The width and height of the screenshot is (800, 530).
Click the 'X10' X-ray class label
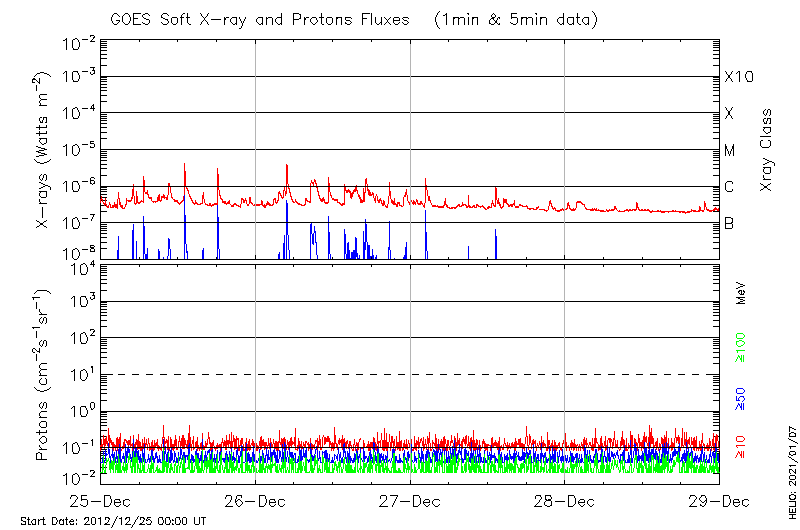(738, 77)
